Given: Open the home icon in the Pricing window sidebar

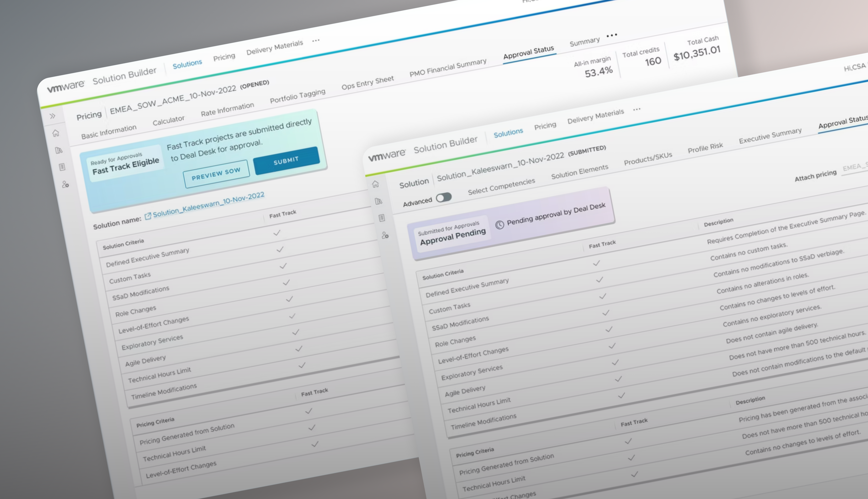Looking at the screenshot, I should point(56,133).
